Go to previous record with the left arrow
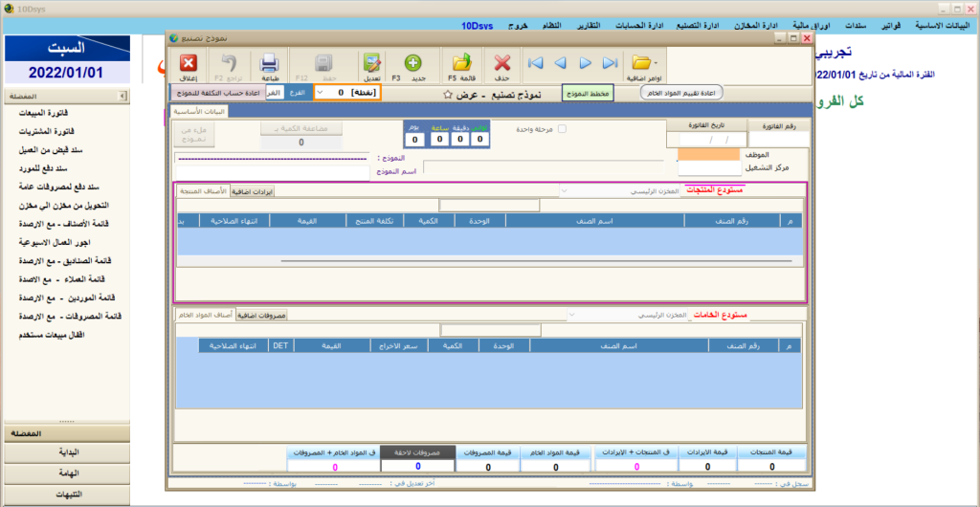Viewport: 980px width, 507px height. tap(561, 62)
